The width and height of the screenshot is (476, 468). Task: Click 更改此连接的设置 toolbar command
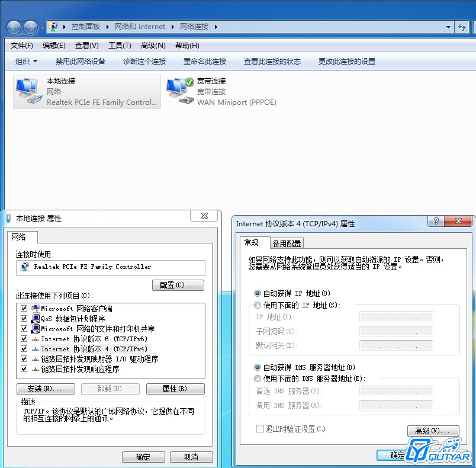click(347, 62)
